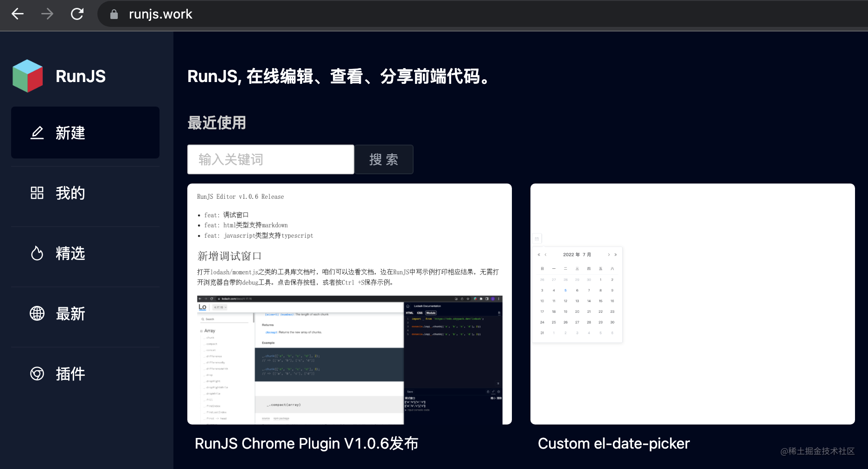Open the 插件 sidebar section
This screenshot has width=868, height=469.
click(x=70, y=374)
